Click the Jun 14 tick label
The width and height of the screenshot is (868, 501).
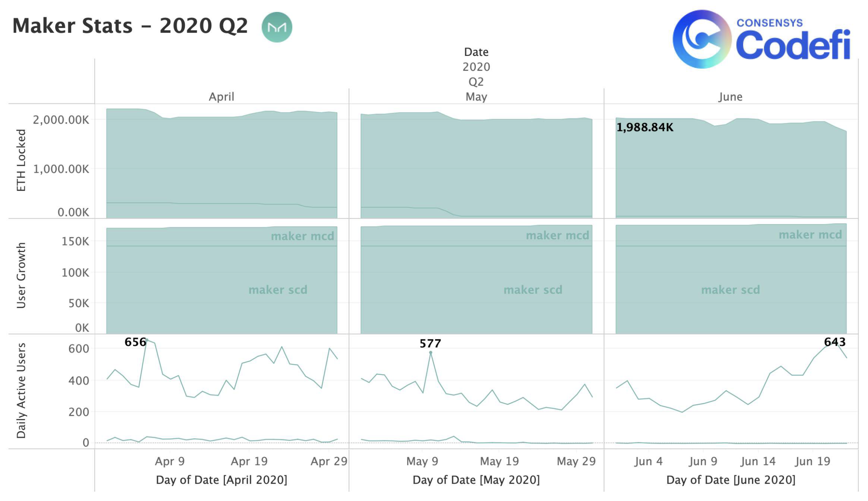758,461
